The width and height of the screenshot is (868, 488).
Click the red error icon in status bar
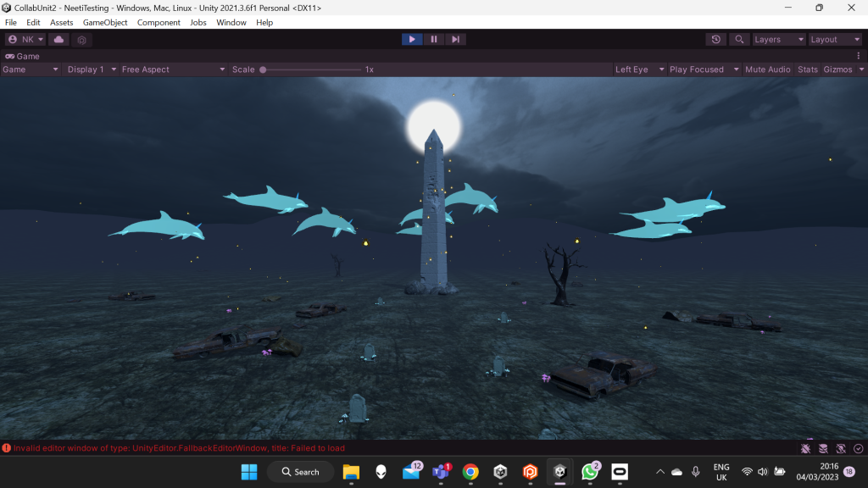(7, 448)
